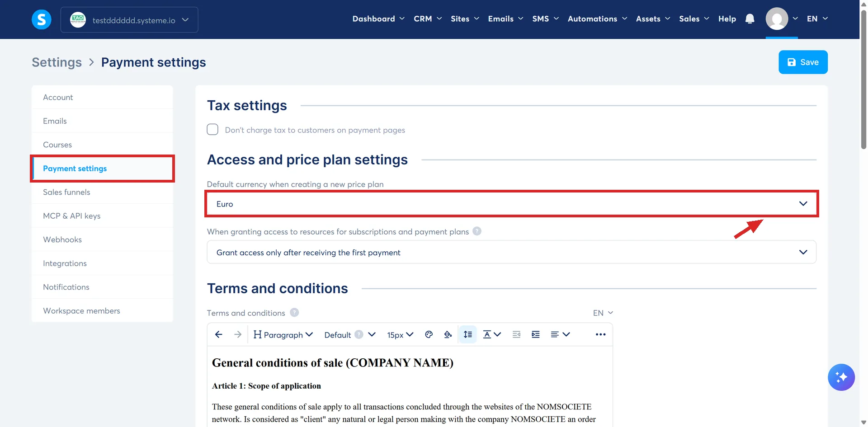Image resolution: width=868 pixels, height=427 pixels.
Task: Open the EN terms language selector
Action: [x=603, y=313]
